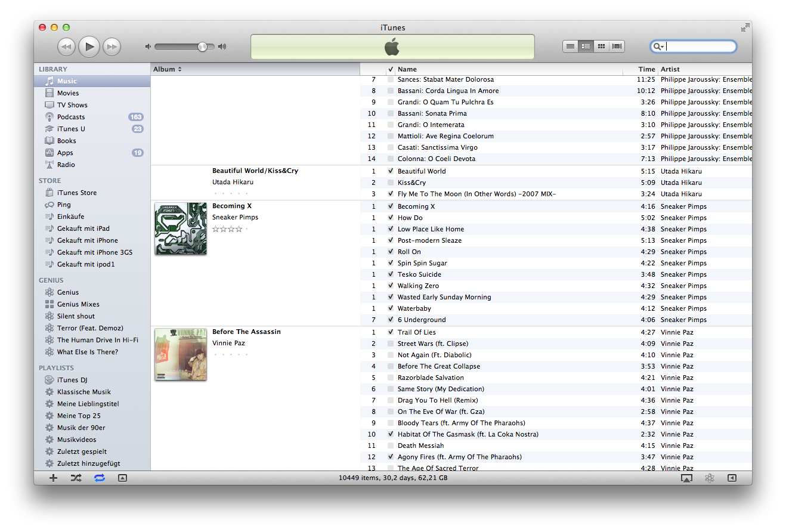Screen dimensions: 786x532
Task: Sort tracks by the Artist column header
Action: point(705,69)
